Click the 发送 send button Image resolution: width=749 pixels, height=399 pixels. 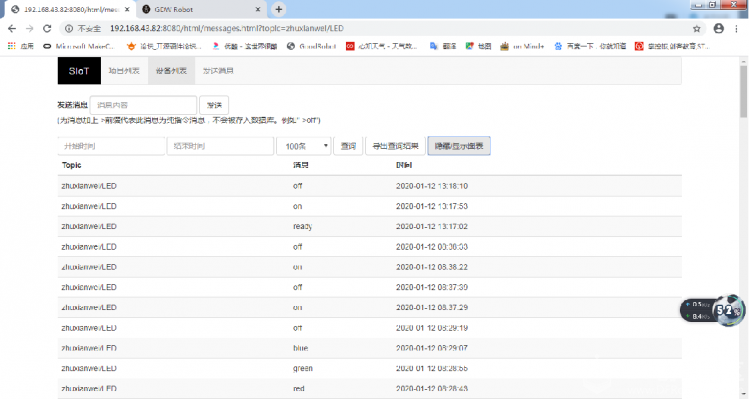coord(214,105)
